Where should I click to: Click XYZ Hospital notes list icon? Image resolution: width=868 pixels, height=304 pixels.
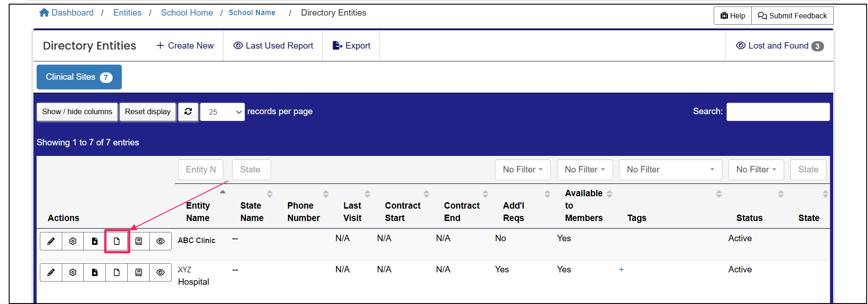(139, 272)
